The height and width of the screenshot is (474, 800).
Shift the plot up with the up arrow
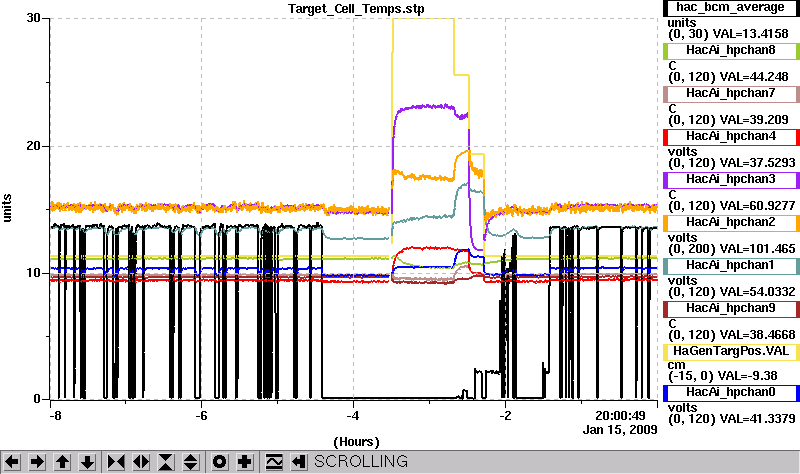(62, 462)
